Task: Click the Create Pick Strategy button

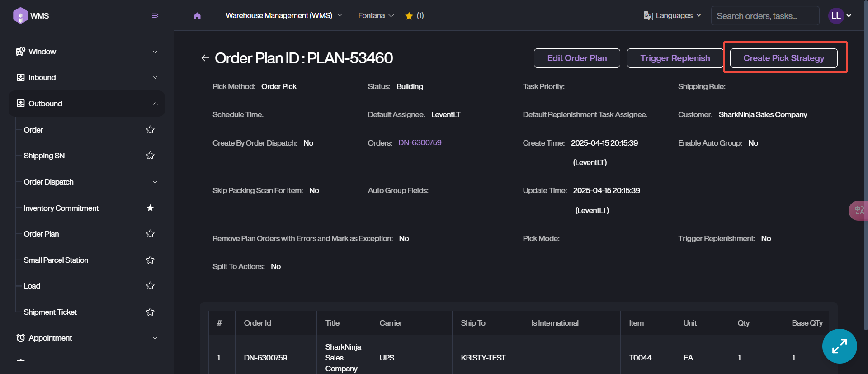Action: coord(783,58)
